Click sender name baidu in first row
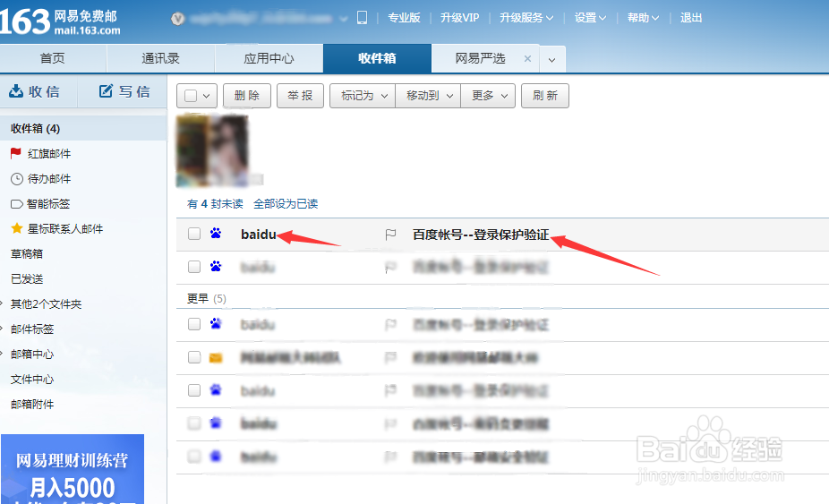Viewport: 829px width, 504px height. point(259,235)
